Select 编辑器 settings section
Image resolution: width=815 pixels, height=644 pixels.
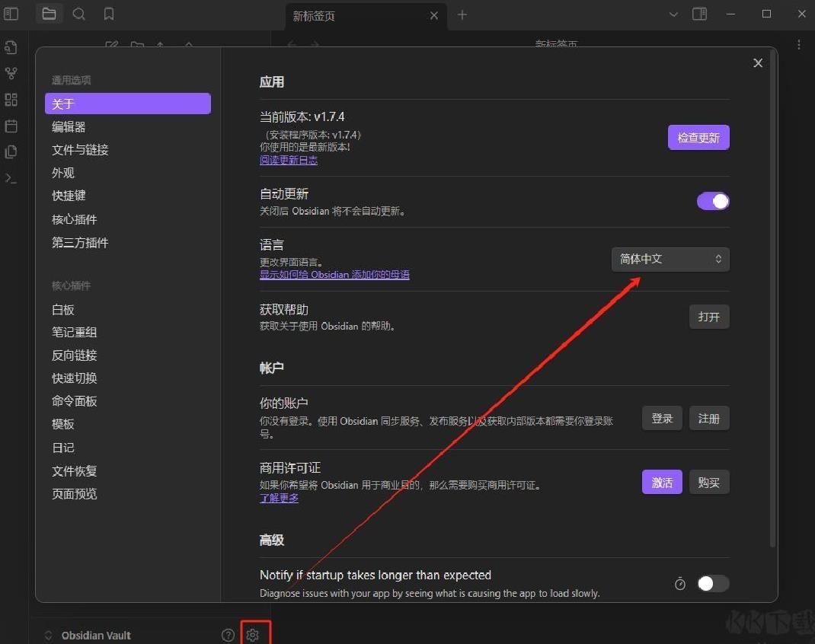point(128,126)
